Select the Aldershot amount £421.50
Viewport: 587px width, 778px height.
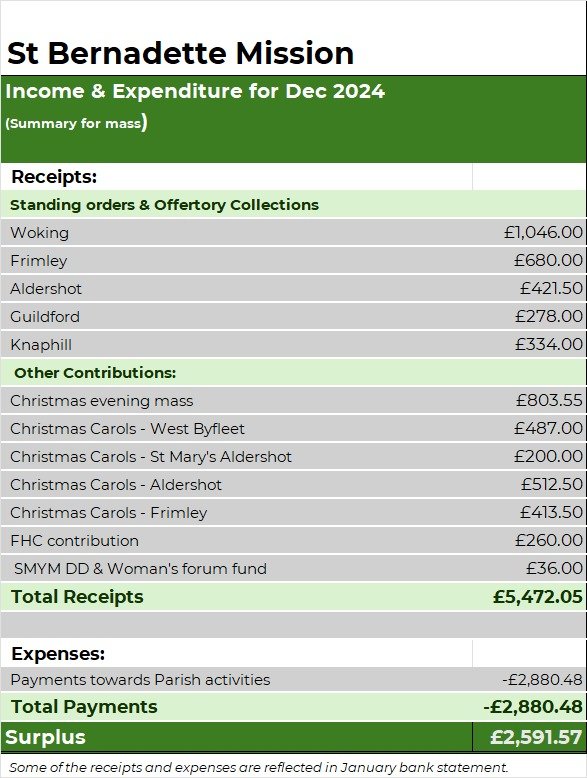point(551,288)
